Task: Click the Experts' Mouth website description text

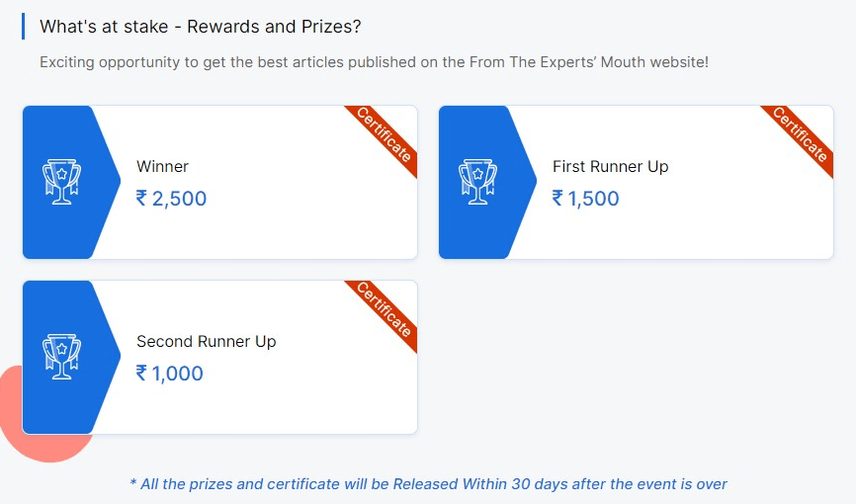Action: point(374,61)
